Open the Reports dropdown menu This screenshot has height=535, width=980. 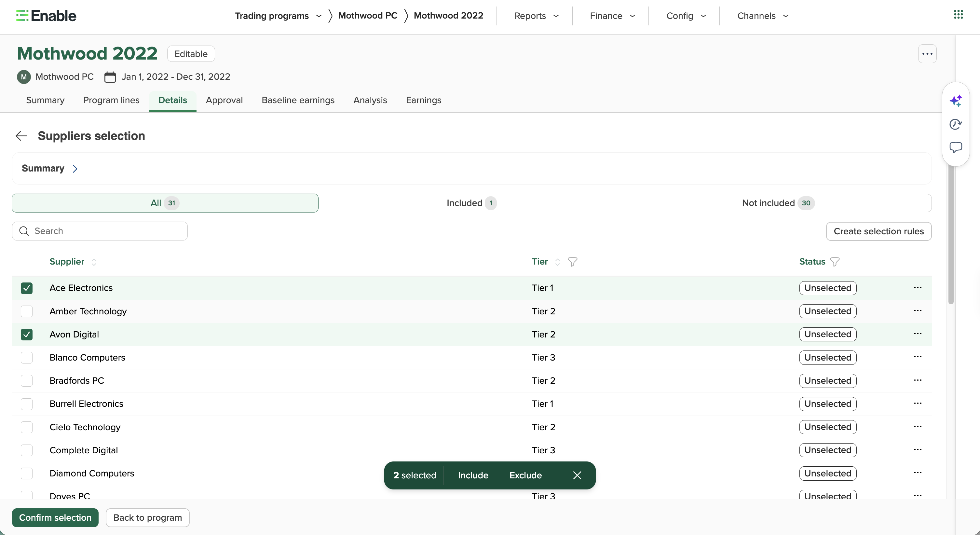tap(537, 16)
